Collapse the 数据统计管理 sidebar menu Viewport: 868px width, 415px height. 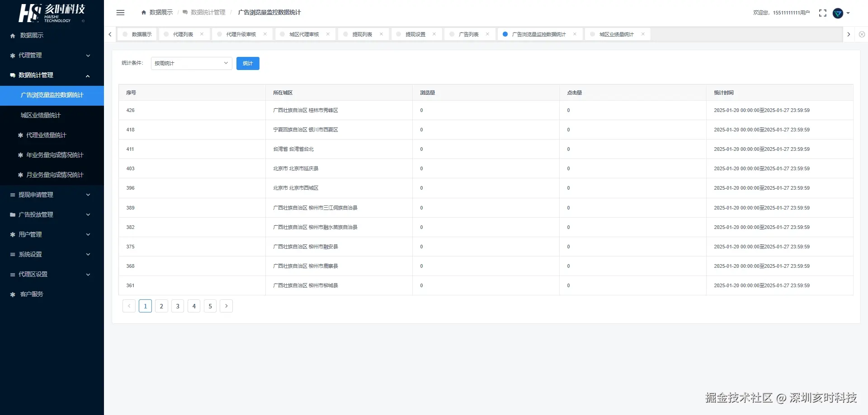(52, 75)
